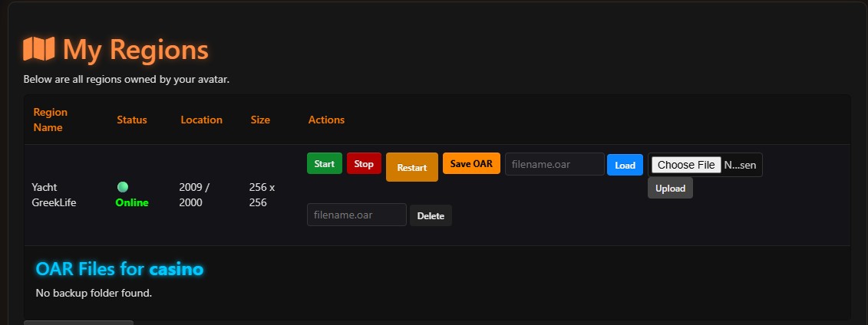Click the OAR Files for casino heading

coord(120,269)
